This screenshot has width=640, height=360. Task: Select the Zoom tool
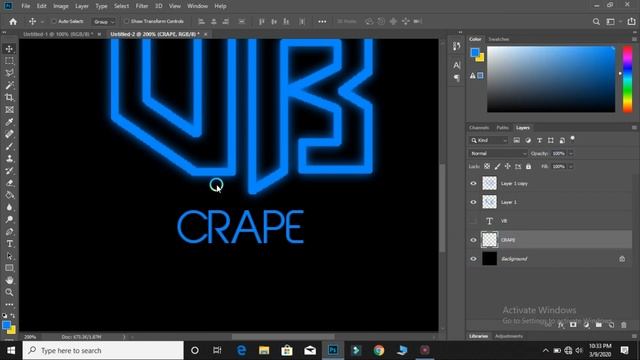click(9, 292)
